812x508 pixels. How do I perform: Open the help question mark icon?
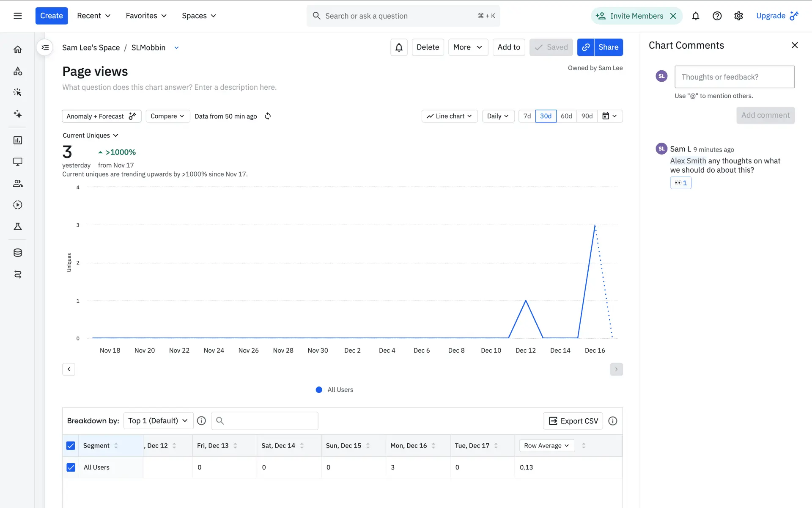717,16
